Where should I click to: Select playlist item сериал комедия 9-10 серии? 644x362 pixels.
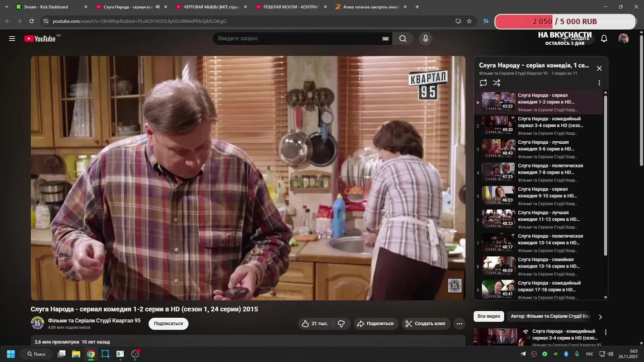click(538, 196)
